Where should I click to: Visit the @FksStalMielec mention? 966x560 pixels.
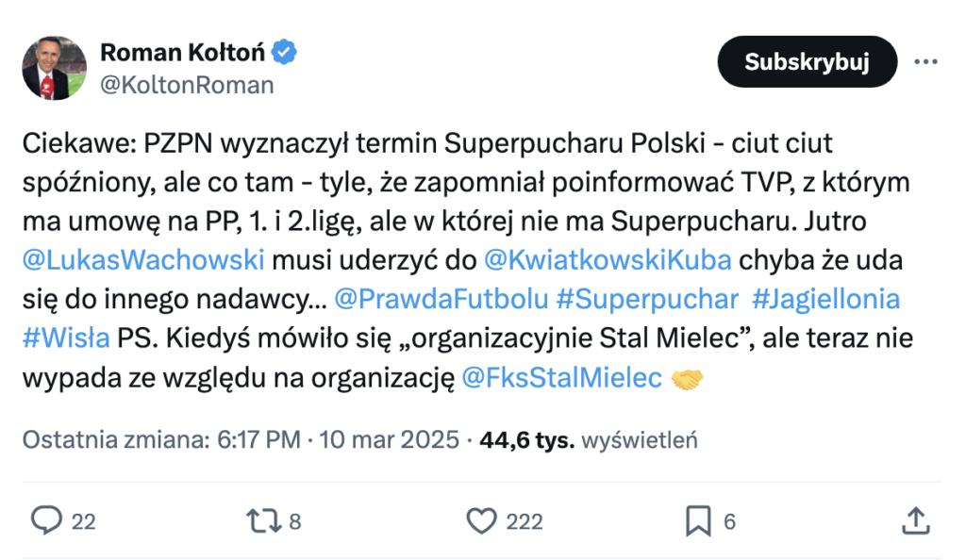pos(561,378)
